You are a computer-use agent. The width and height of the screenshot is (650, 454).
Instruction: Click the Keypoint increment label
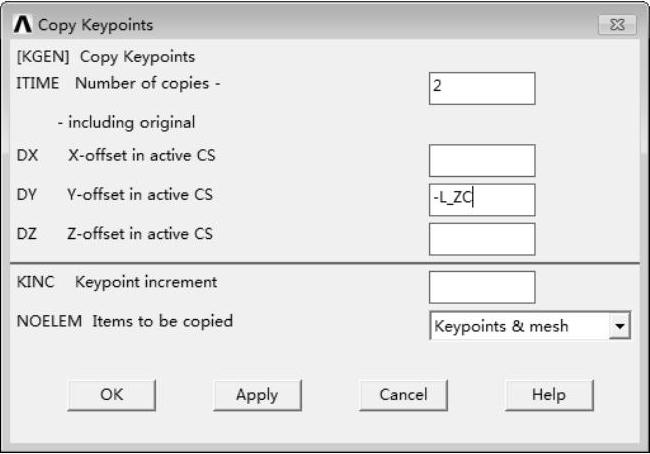(145, 282)
